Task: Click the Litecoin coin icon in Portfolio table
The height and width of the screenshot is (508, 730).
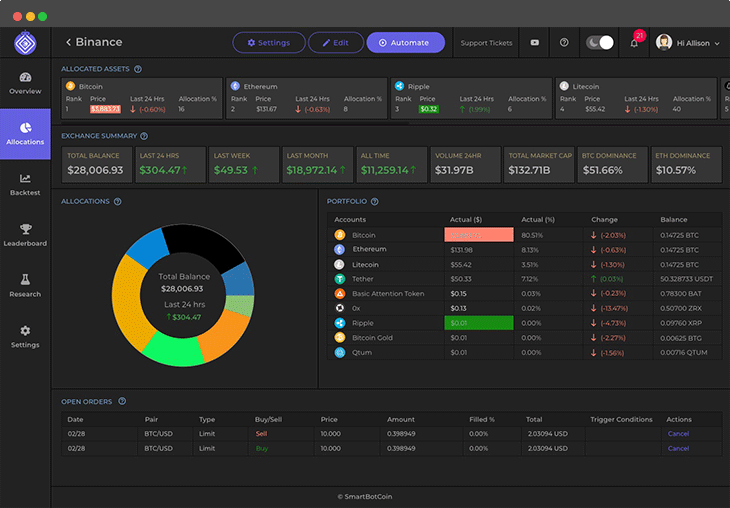Action: (340, 264)
